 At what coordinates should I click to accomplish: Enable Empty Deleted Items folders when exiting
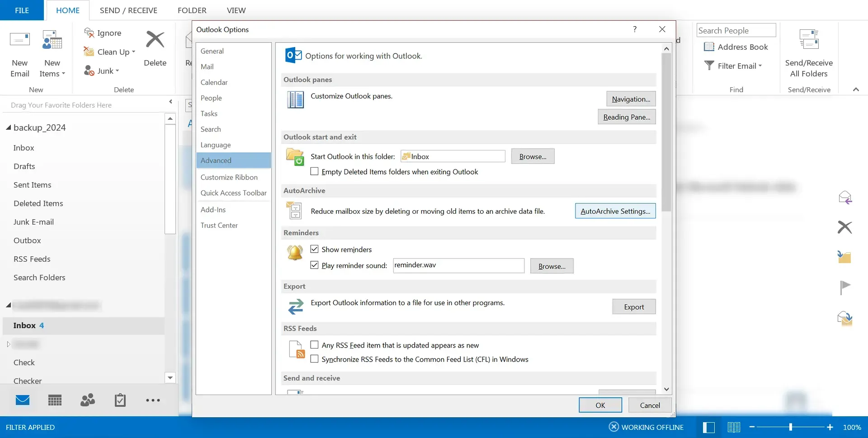[x=314, y=171]
